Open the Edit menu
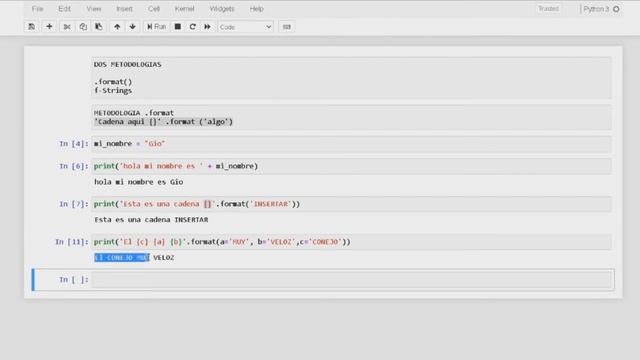640x360 pixels. [64, 9]
